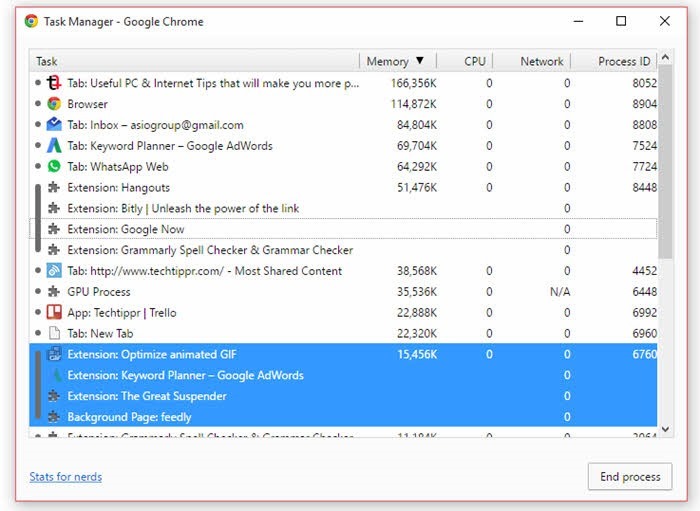This screenshot has height=511, width=700.
Task: Click the 51,476K memory value
Action: pos(417,187)
